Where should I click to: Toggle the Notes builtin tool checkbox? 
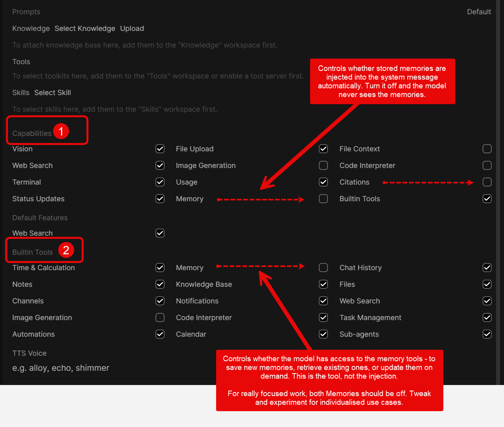tap(160, 284)
